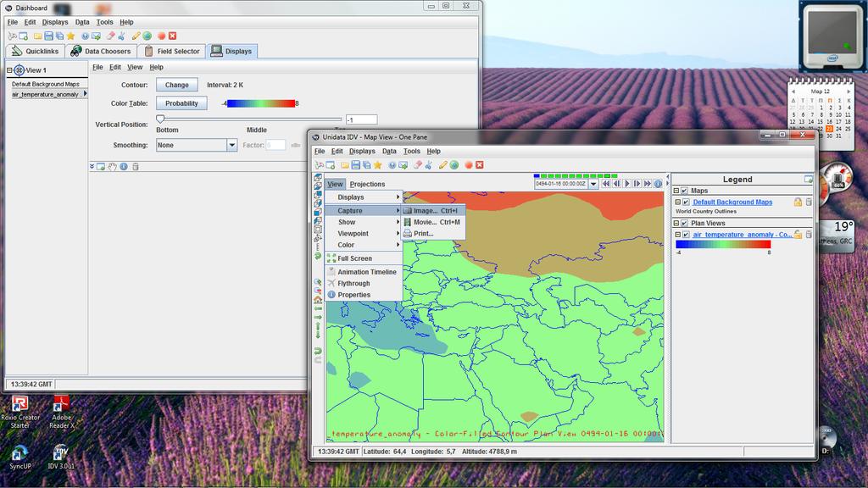Image resolution: width=868 pixels, height=488 pixels.
Task: Choose Movie... from the Capture submenu
Action: click(x=434, y=222)
